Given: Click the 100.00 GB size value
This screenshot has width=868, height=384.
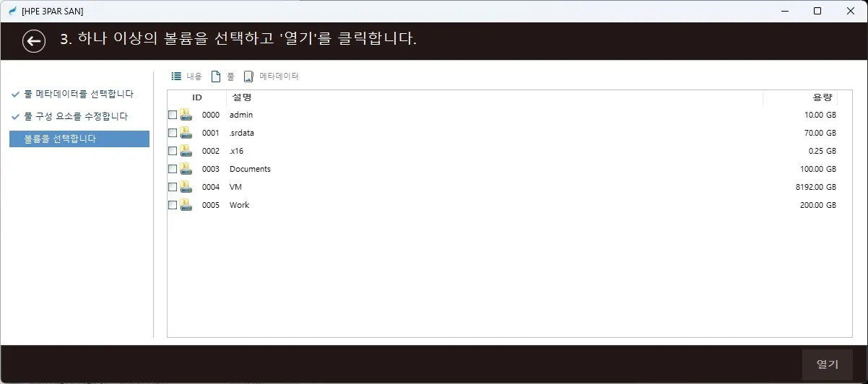Looking at the screenshot, I should pyautogui.click(x=818, y=169).
